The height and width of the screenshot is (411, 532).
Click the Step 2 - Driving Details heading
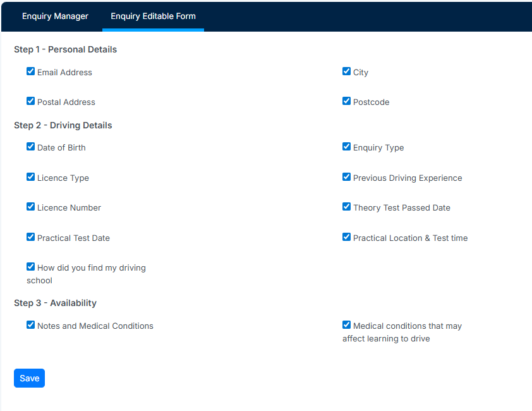click(x=63, y=125)
